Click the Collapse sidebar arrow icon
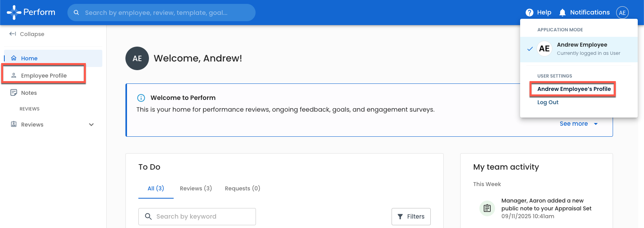 (x=13, y=34)
